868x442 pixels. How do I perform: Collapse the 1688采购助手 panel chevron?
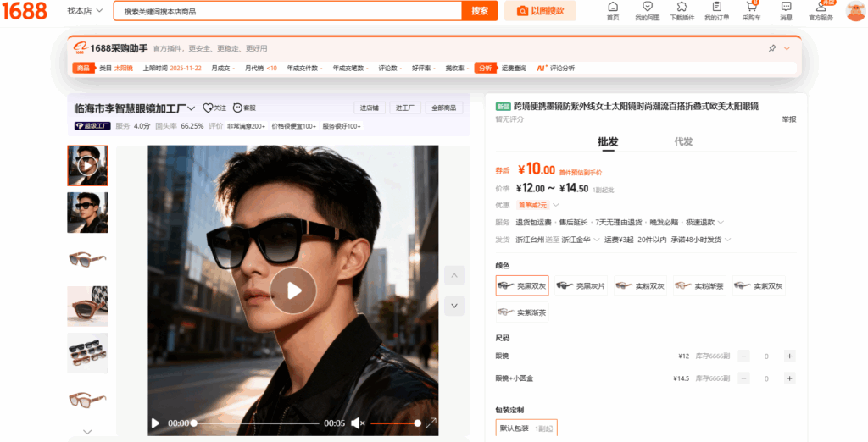787,49
